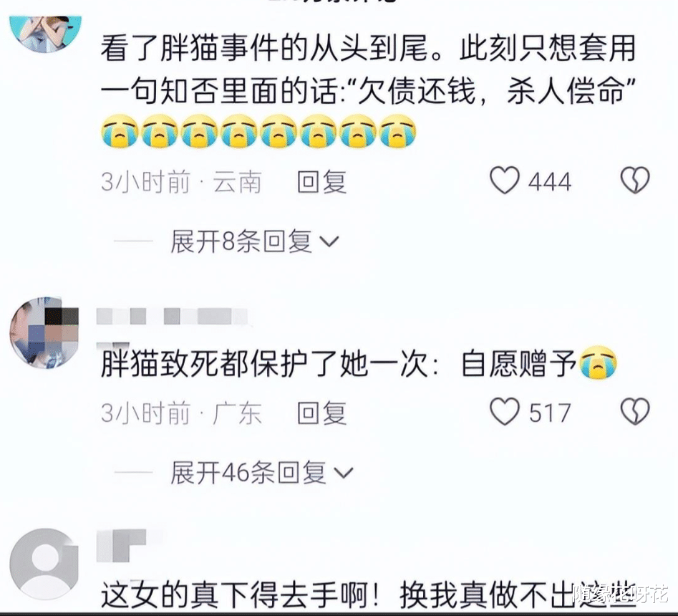
Task: Like the Guangdong comment with 517 likes
Action: tap(504, 411)
